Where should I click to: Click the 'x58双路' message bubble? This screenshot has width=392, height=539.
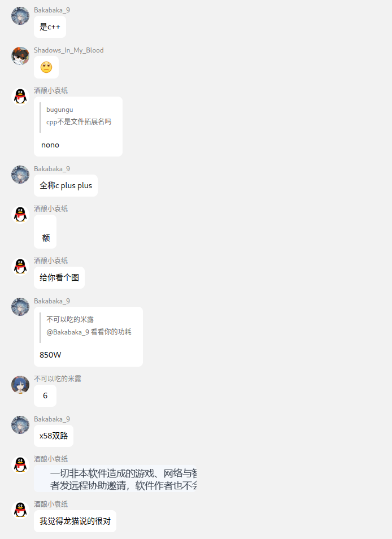[54, 436]
